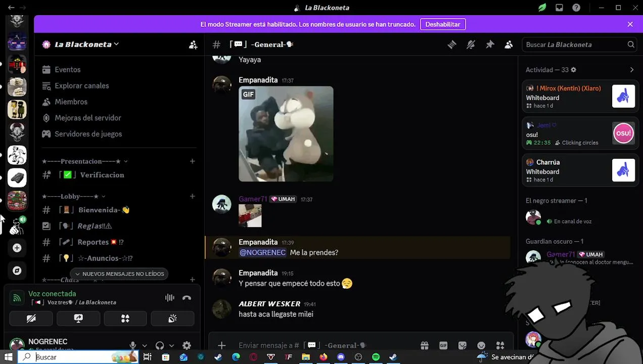
Task: Add a server with the plus button
Action: (17, 248)
